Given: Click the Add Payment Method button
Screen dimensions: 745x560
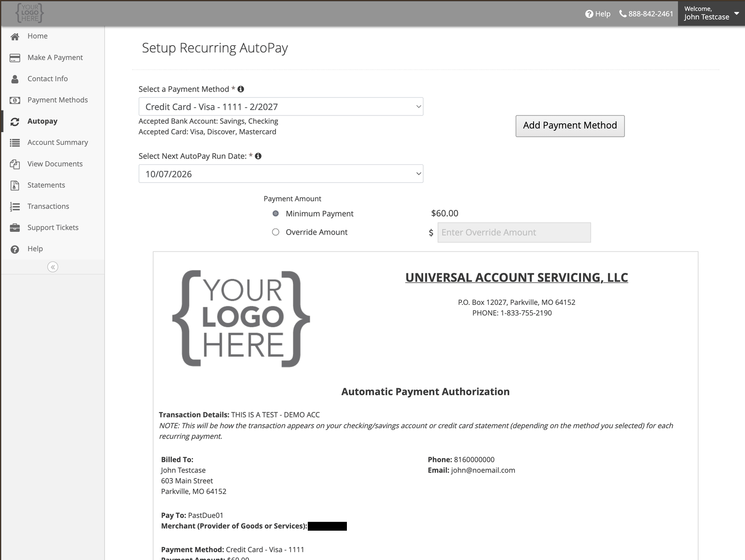Looking at the screenshot, I should coord(570,126).
